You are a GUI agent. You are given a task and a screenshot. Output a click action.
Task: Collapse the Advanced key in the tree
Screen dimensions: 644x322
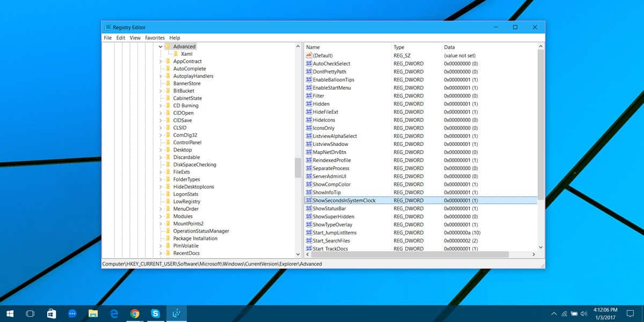coord(160,46)
